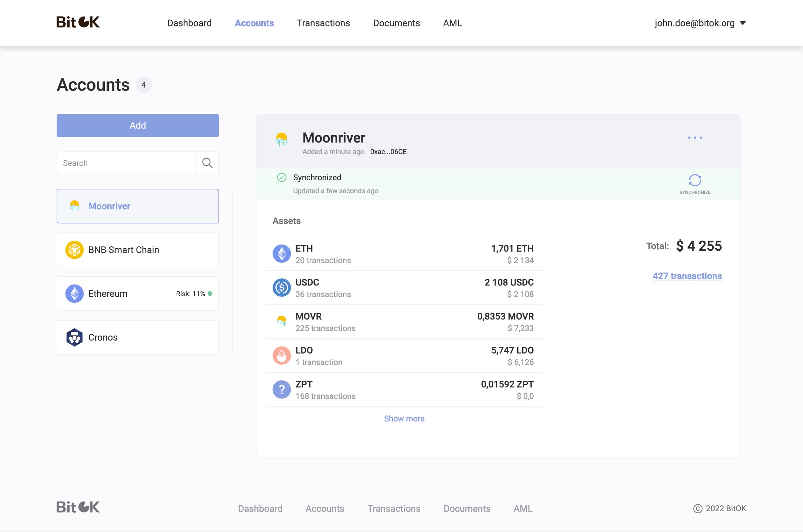Click the MOVR token icon
Image resolution: width=803 pixels, height=532 pixels.
click(282, 321)
